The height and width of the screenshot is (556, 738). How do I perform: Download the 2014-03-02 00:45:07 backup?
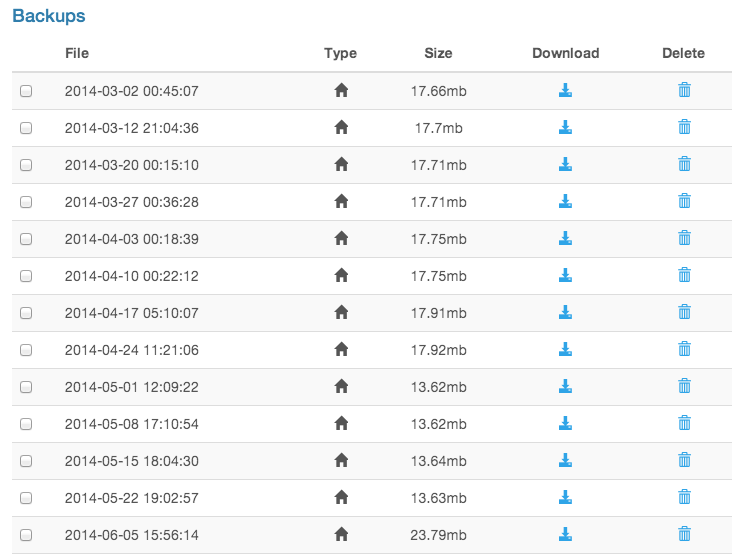565,90
